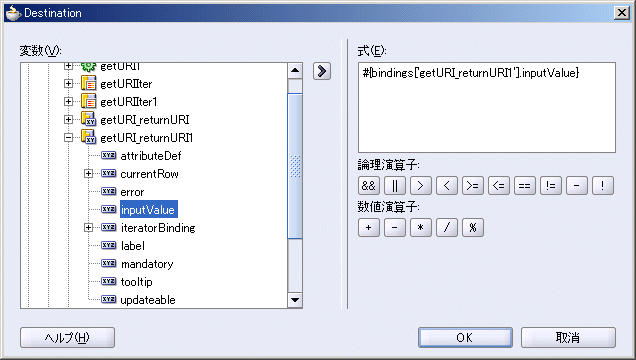Click the attributeDef XYZ icon
636x360 pixels.
pyautogui.click(x=108, y=155)
